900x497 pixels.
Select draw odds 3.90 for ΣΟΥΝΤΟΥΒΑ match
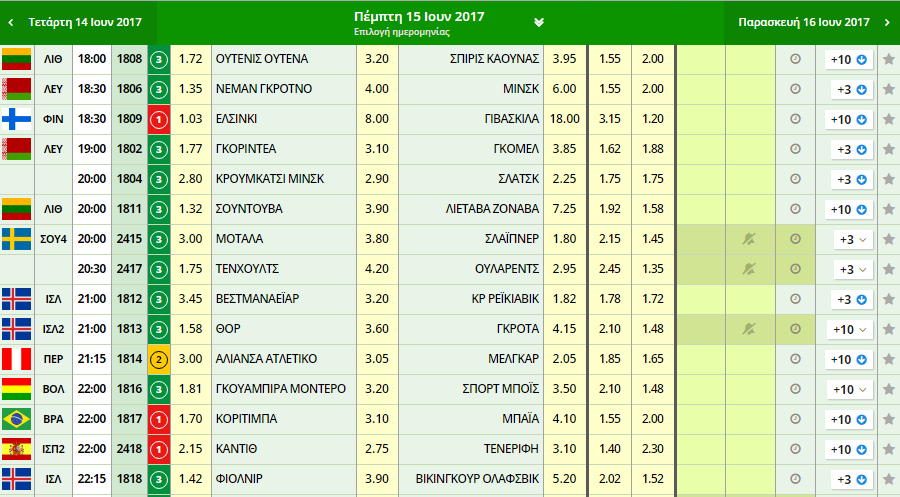[x=377, y=209]
